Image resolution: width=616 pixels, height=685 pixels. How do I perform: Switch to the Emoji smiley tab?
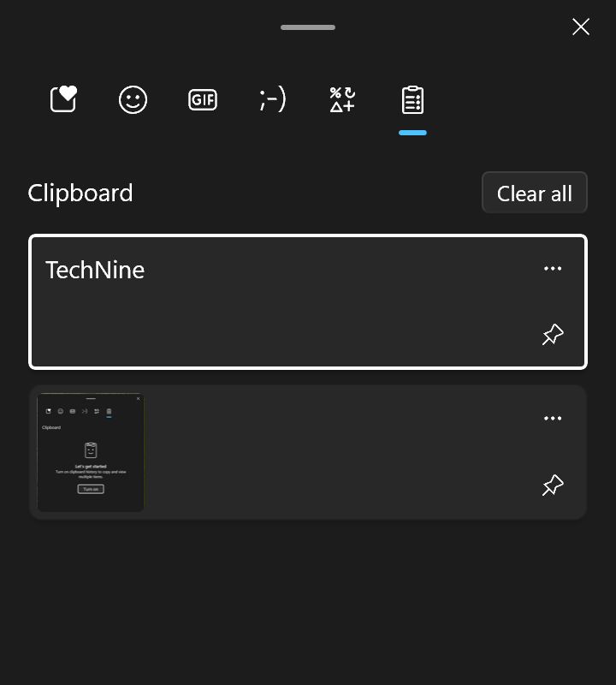pyautogui.click(x=133, y=100)
